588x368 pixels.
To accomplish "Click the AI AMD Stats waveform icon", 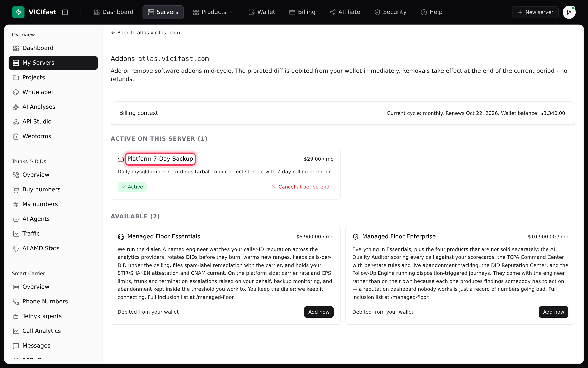I will (16, 248).
